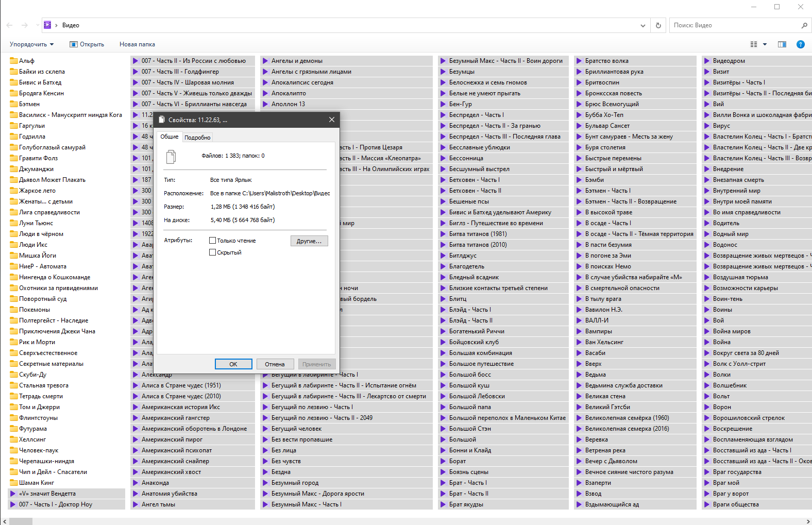Click the Видео location icon in address bar
This screenshot has height=525, width=812.
pos(47,25)
